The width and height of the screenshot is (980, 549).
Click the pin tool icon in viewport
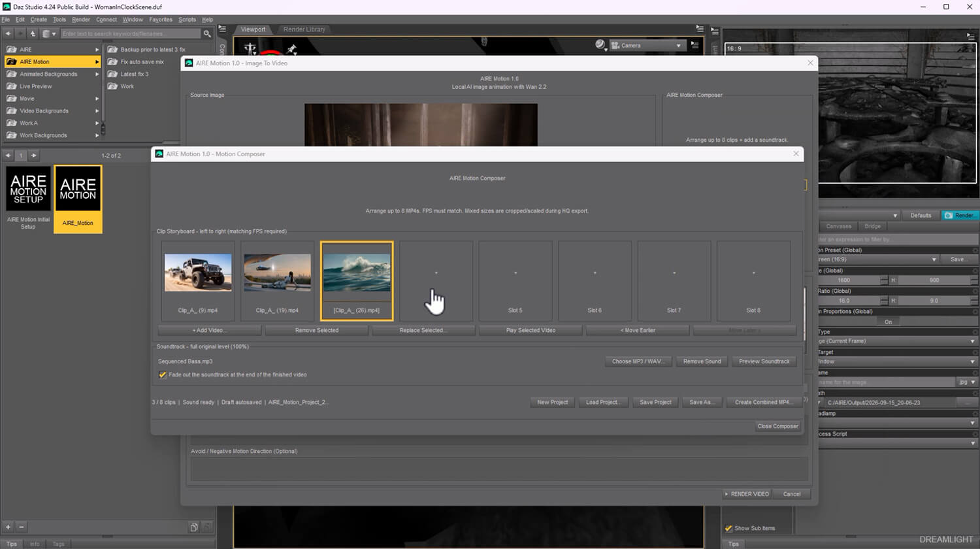(x=292, y=49)
